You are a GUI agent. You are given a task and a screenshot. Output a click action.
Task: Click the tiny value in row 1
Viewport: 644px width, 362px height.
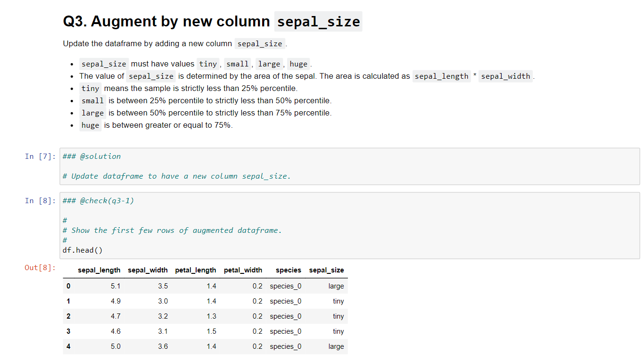339,301
